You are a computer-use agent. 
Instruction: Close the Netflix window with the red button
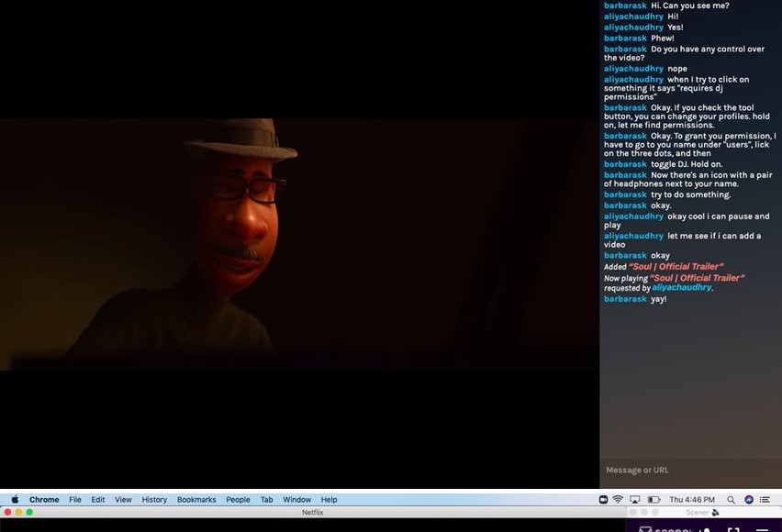[7, 512]
